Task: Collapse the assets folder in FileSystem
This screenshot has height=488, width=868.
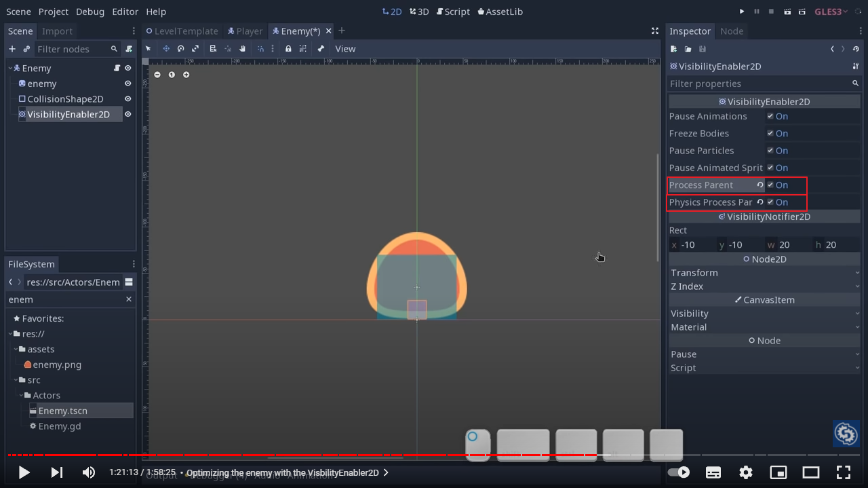Action: 16,349
